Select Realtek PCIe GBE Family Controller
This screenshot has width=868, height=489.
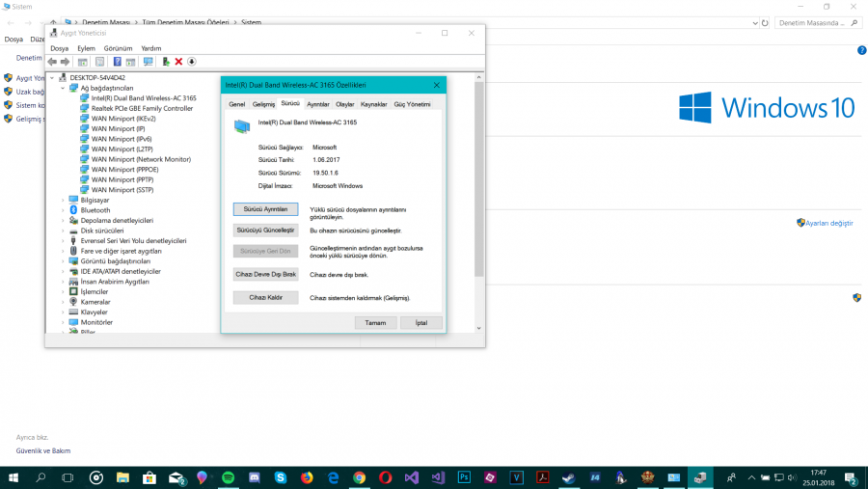142,108
